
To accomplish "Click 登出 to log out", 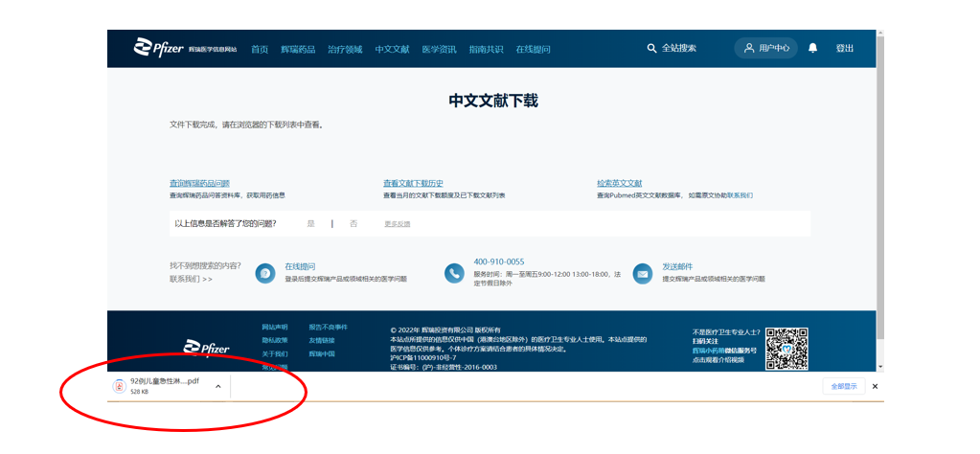I will (x=845, y=48).
